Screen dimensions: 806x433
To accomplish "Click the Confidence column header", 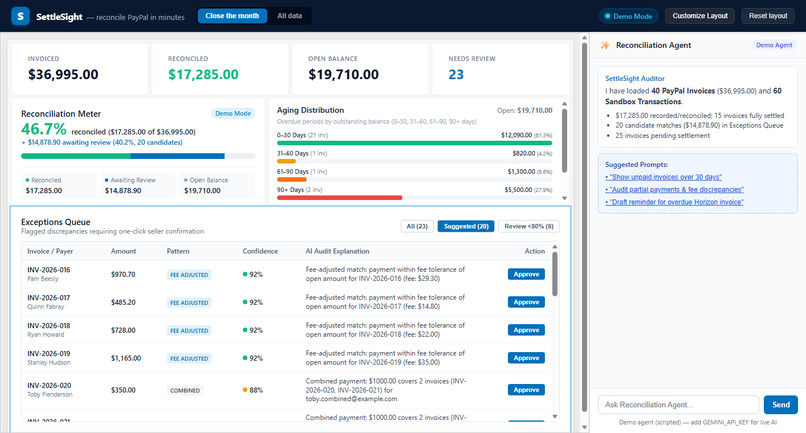I will (260, 251).
